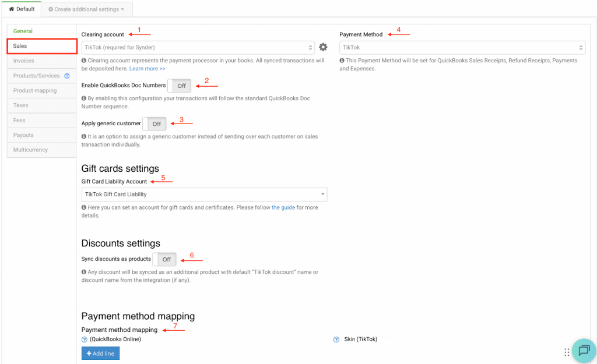The width and height of the screenshot is (597, 364).
Task: Click the gear icon beside Clearing account
Action: (323, 47)
